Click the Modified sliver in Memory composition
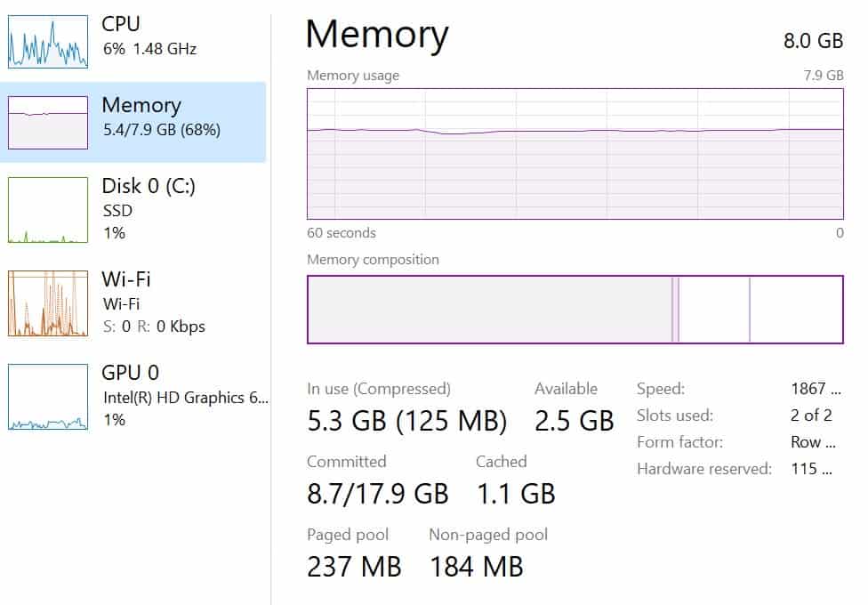This screenshot has height=605, width=868. (675, 309)
